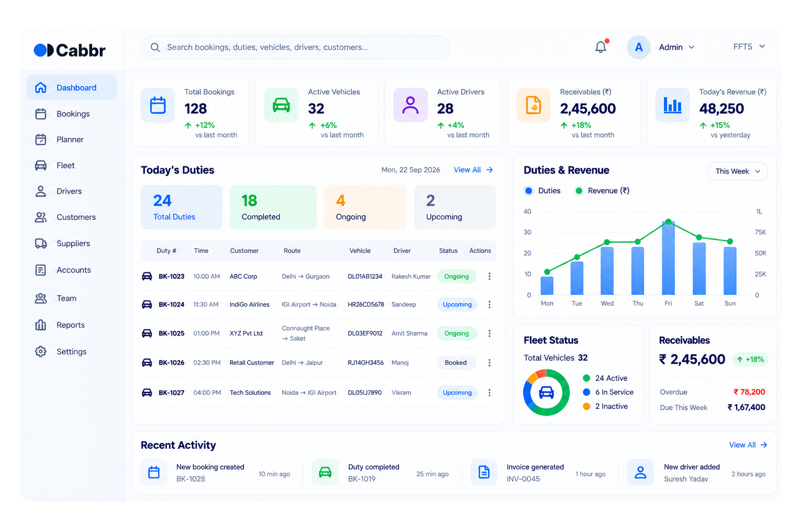Open notifications bell
This screenshot has width=798, height=532.
(x=601, y=47)
